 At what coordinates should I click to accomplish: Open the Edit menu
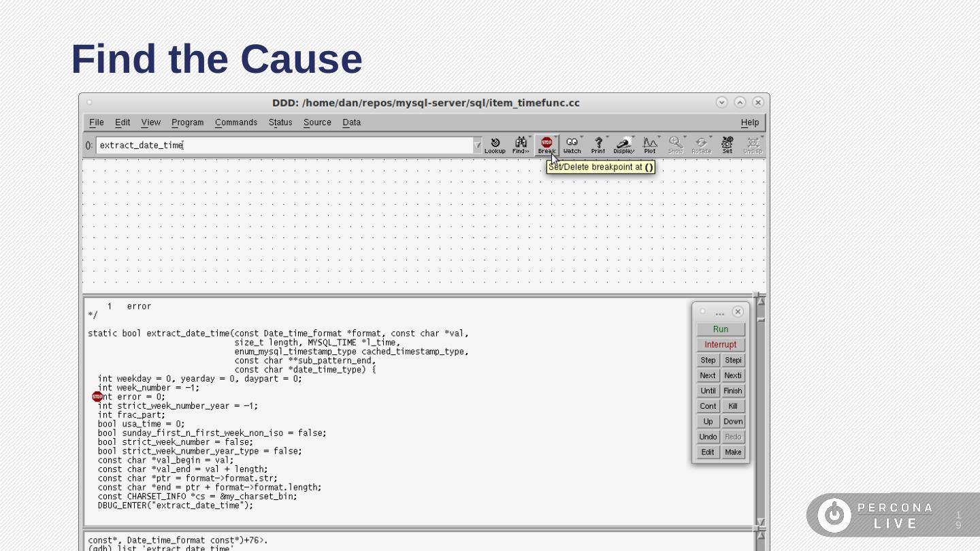[122, 122]
